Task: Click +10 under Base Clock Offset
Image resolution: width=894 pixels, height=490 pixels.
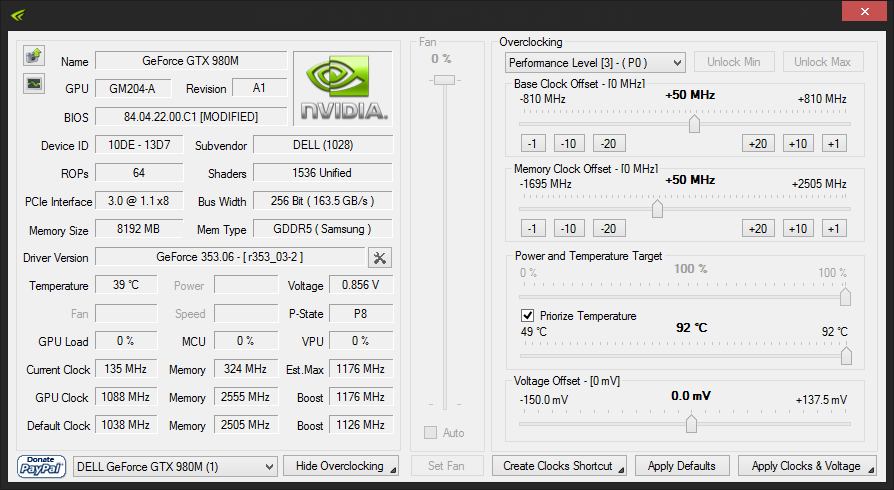Action: (798, 144)
